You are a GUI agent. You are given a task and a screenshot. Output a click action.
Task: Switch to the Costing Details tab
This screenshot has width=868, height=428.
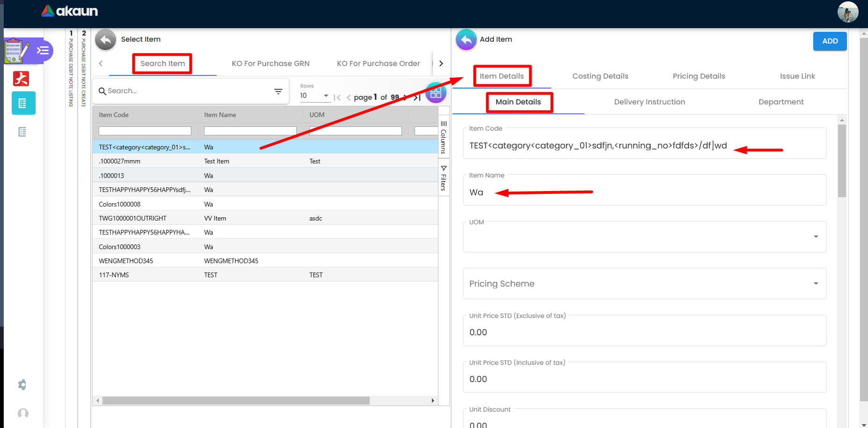click(x=600, y=76)
